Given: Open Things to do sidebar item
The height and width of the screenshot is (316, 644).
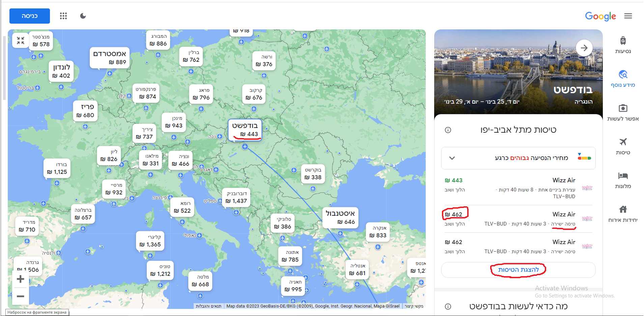Looking at the screenshot, I should (623, 112).
